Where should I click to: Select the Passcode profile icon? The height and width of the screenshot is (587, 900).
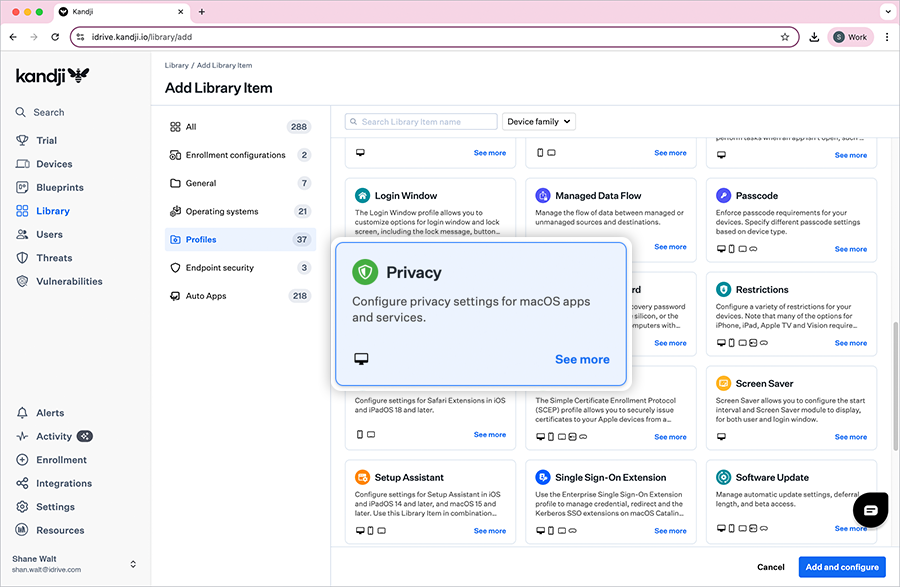tap(724, 196)
